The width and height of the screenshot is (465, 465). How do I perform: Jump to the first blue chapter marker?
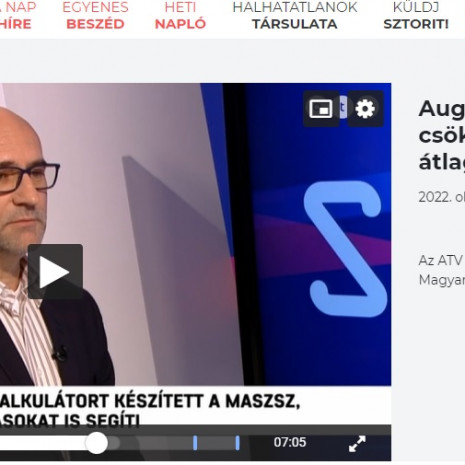point(195,443)
